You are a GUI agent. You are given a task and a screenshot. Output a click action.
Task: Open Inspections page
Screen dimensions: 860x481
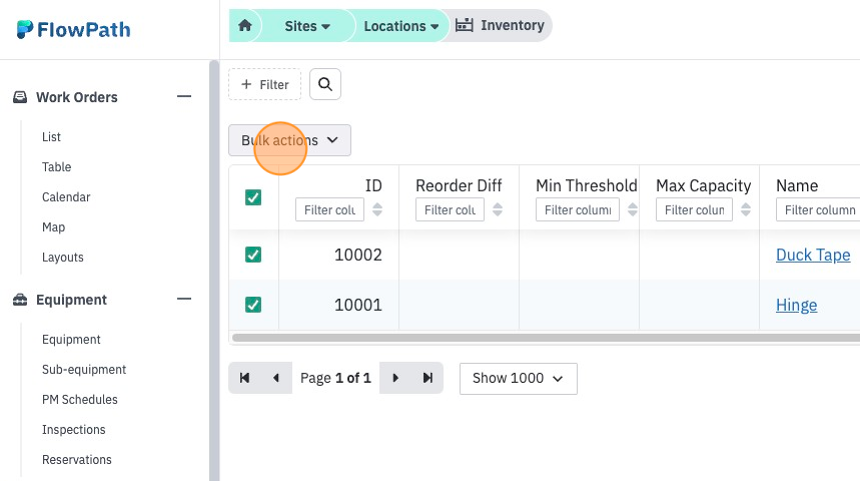coord(73,429)
